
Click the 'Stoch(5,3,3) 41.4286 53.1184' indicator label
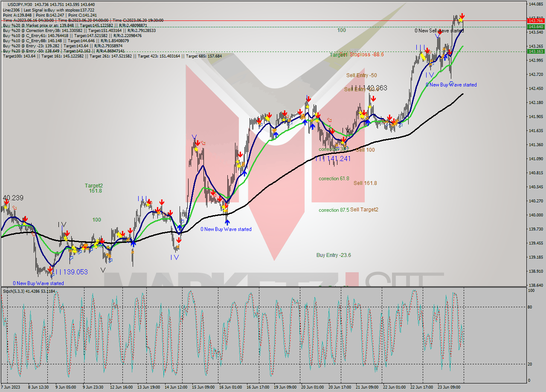coord(29,291)
